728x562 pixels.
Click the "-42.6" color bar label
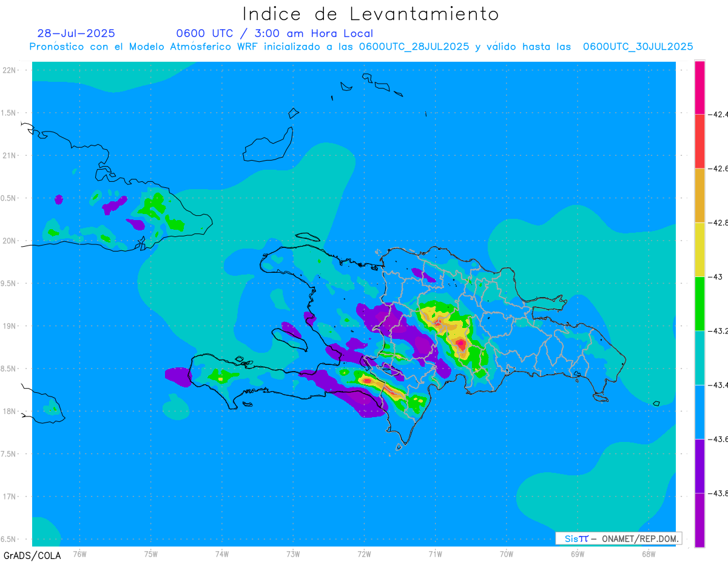click(718, 169)
